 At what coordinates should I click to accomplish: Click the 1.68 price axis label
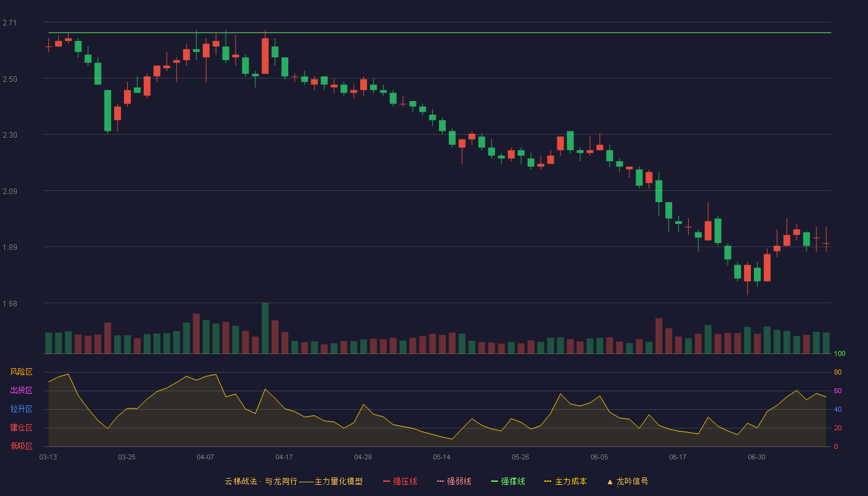coord(10,303)
